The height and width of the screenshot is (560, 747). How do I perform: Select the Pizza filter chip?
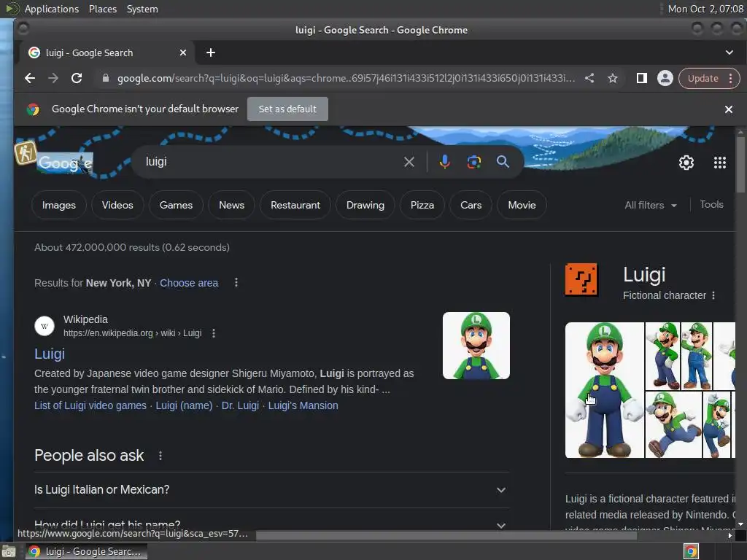422,205
